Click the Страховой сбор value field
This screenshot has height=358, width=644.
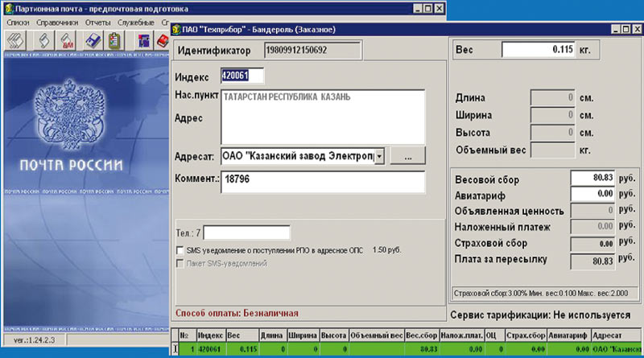(x=592, y=244)
